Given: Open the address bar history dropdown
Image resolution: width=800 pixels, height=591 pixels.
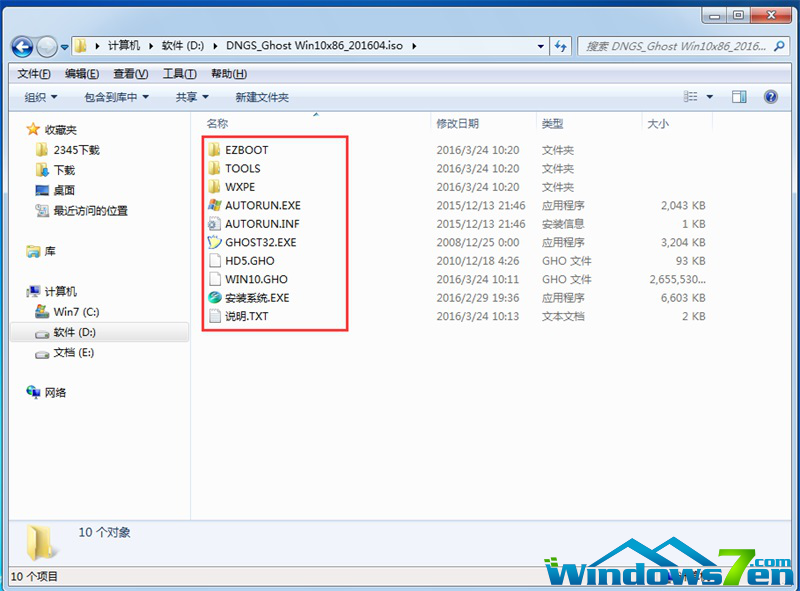Looking at the screenshot, I should (541, 46).
